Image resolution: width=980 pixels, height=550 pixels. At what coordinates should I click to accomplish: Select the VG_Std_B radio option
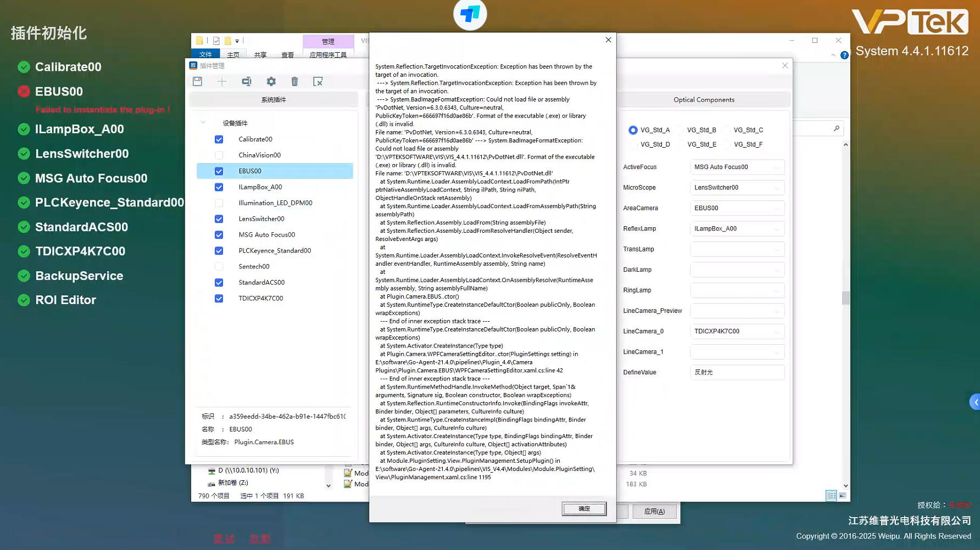pos(681,130)
